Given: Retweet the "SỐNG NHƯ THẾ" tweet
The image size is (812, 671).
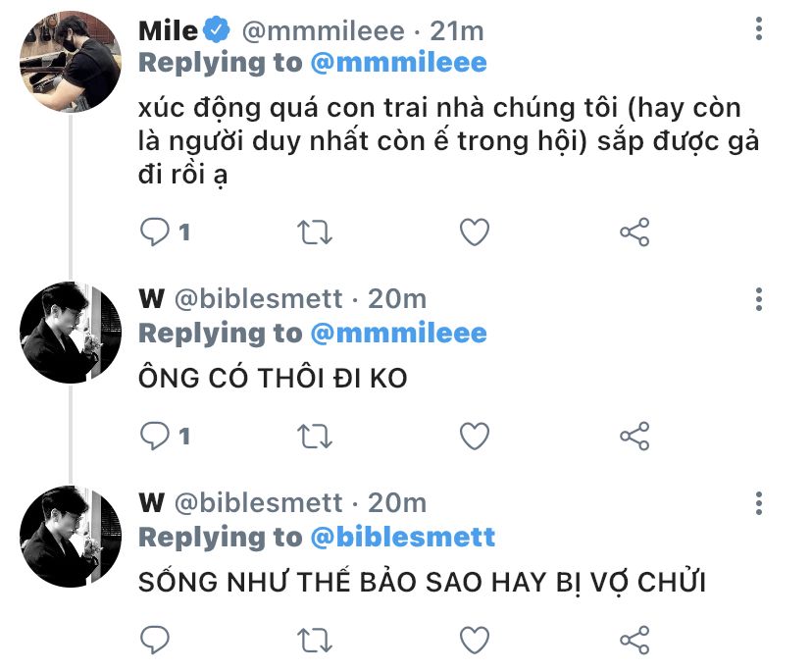Looking at the screenshot, I should pos(314,640).
